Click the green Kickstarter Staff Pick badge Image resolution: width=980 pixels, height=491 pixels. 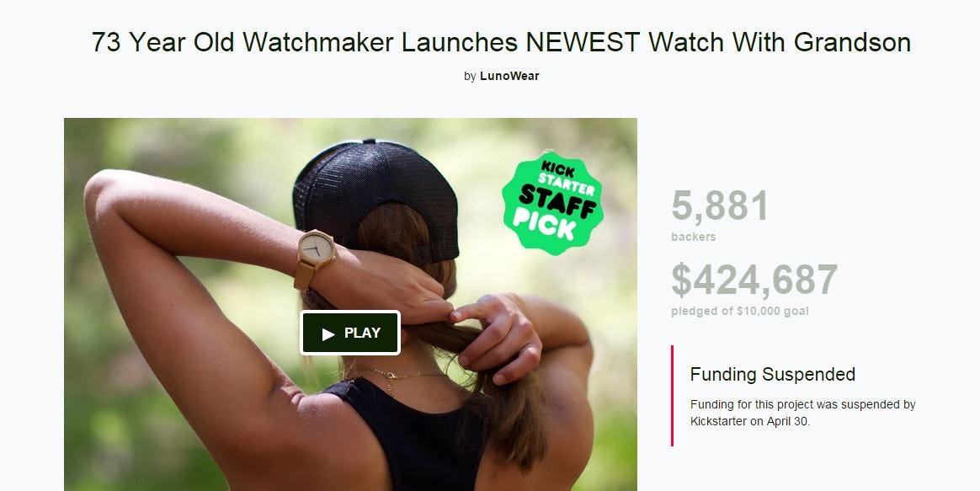pyautogui.click(x=553, y=203)
